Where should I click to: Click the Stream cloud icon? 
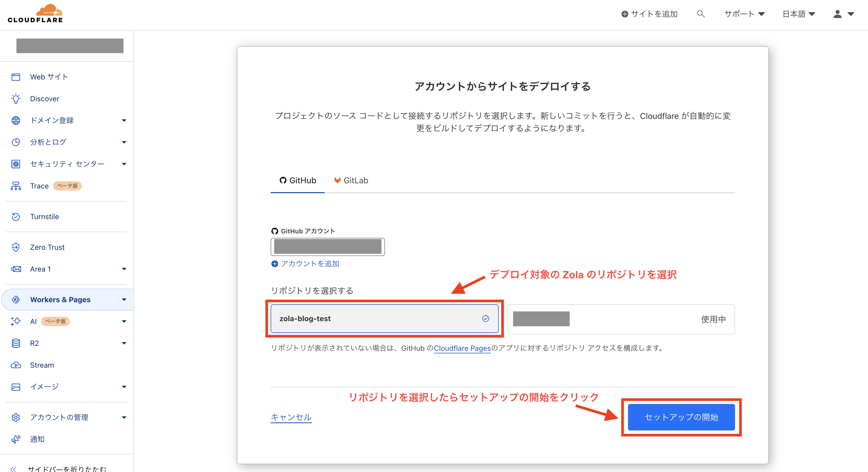point(16,365)
